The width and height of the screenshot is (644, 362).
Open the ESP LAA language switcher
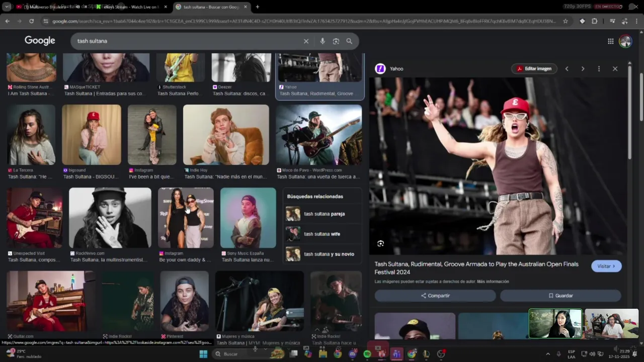click(x=572, y=354)
